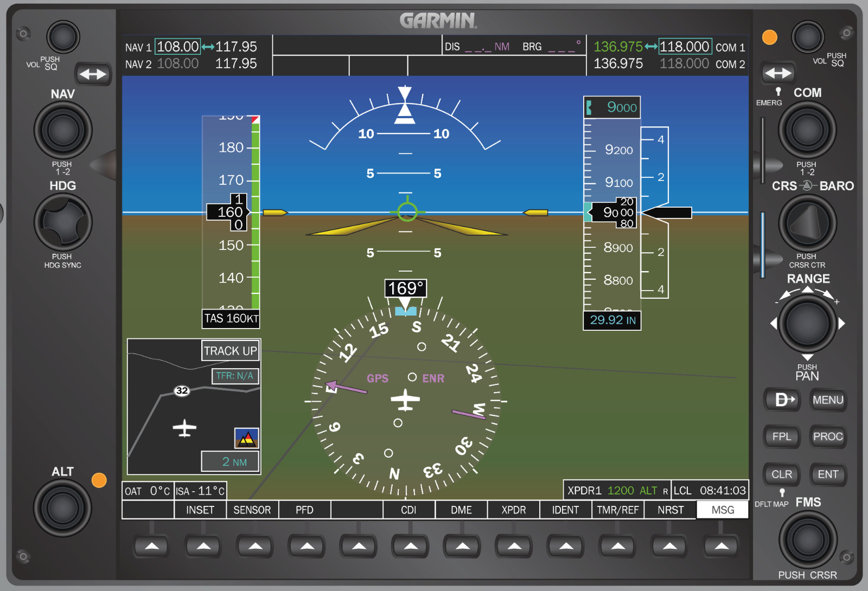Click the left arrow of RANGE joystick

coord(773,324)
